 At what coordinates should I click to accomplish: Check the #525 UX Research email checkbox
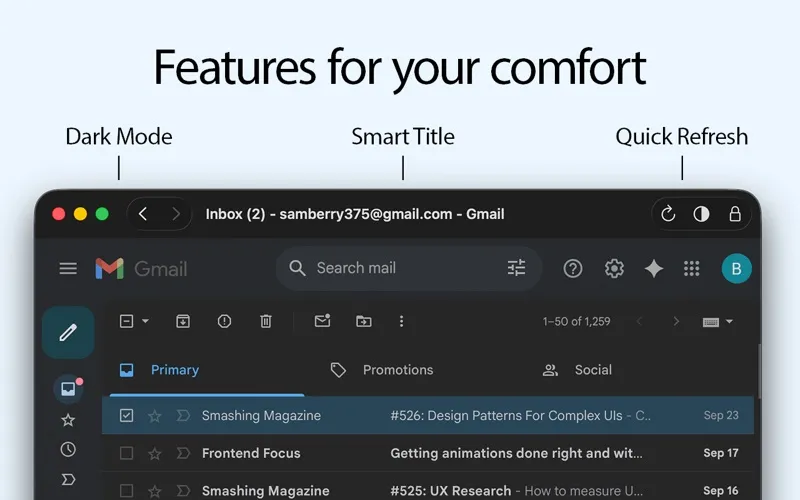pos(126,491)
